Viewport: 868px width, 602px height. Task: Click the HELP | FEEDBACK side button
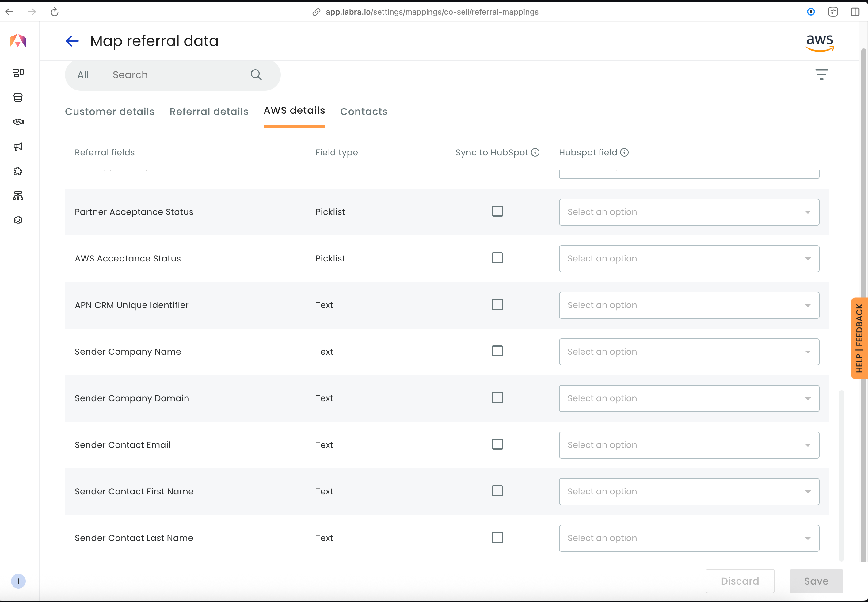pos(859,338)
